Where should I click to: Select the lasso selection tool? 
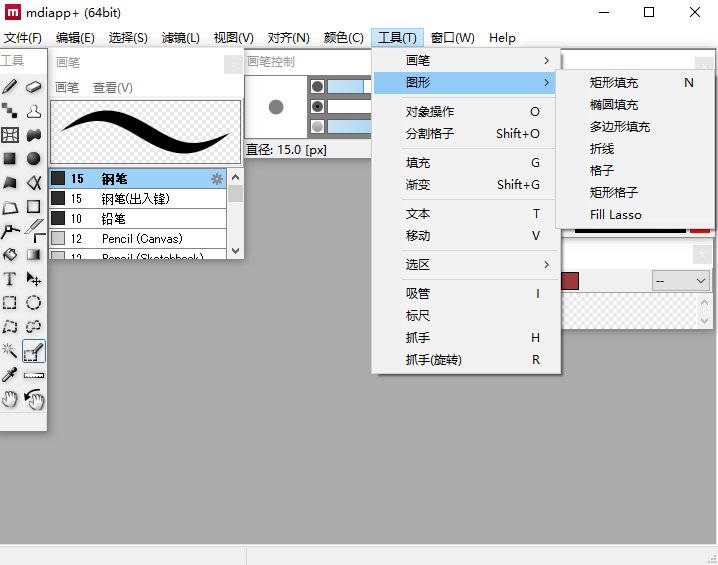pos(33,327)
